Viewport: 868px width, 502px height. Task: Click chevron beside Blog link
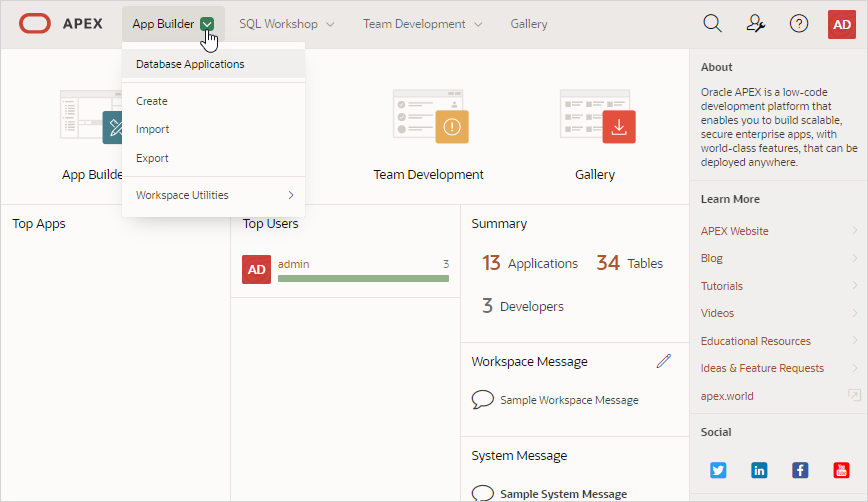pyautogui.click(x=855, y=258)
